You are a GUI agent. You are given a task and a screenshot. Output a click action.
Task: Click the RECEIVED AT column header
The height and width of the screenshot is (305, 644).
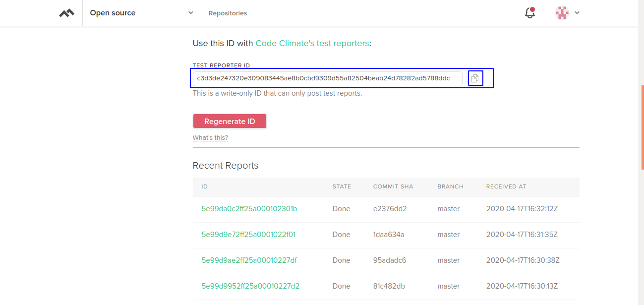[506, 187]
